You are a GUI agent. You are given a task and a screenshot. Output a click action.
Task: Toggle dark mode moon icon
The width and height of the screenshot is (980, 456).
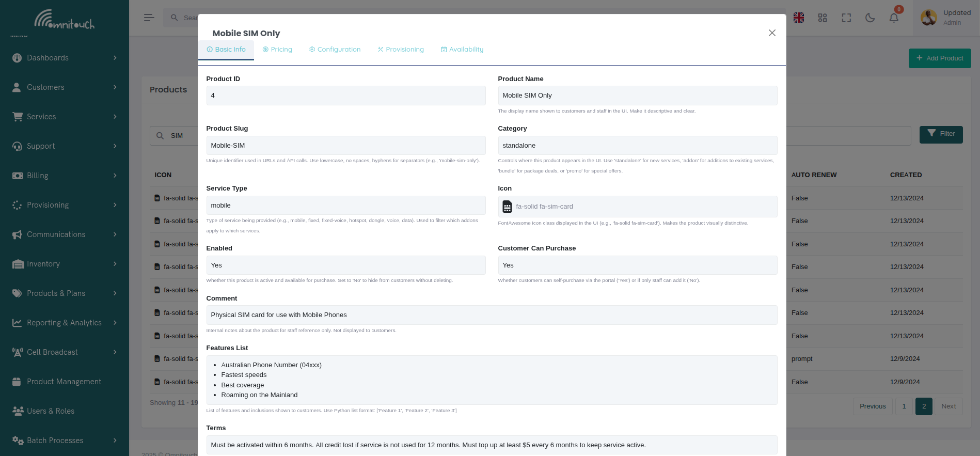[x=870, y=18]
